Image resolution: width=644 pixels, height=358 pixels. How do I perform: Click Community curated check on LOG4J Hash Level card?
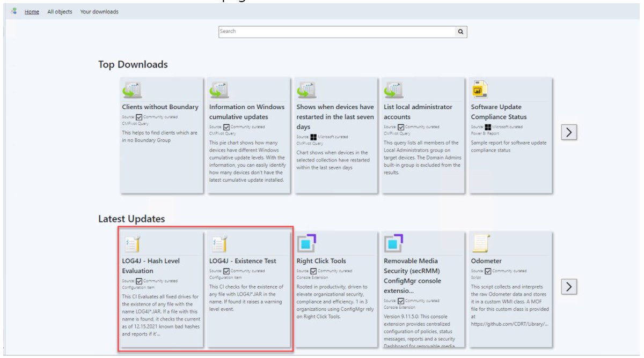point(139,281)
